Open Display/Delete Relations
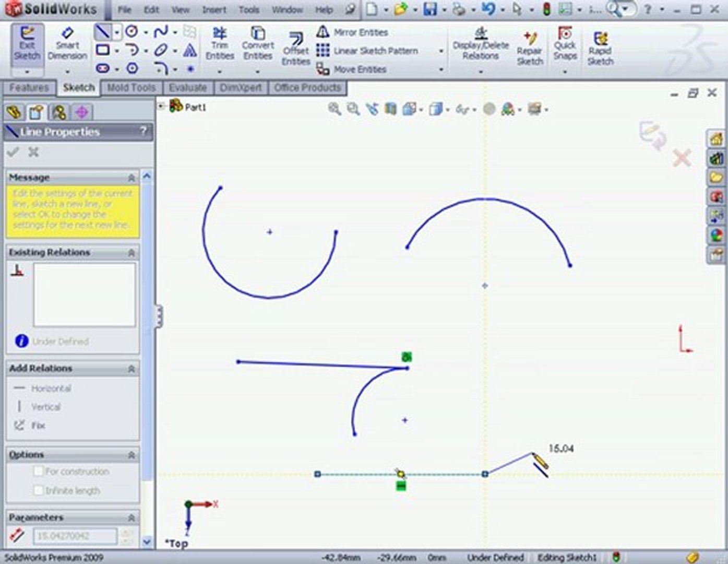This screenshot has height=564, width=728. [480, 44]
